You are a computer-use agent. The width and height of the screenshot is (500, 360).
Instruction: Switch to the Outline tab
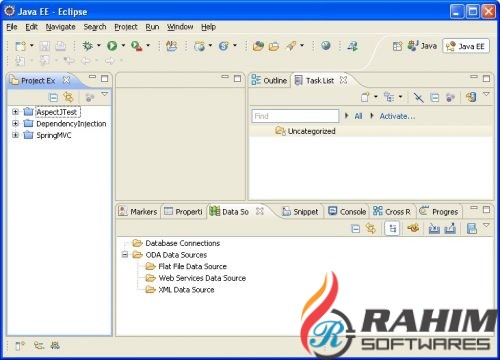[x=269, y=80]
